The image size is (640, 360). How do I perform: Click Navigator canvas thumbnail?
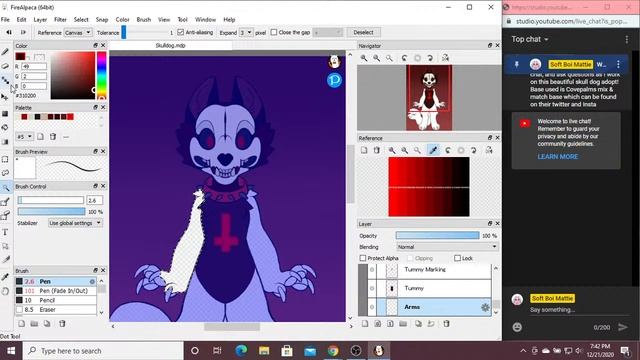pos(429,98)
